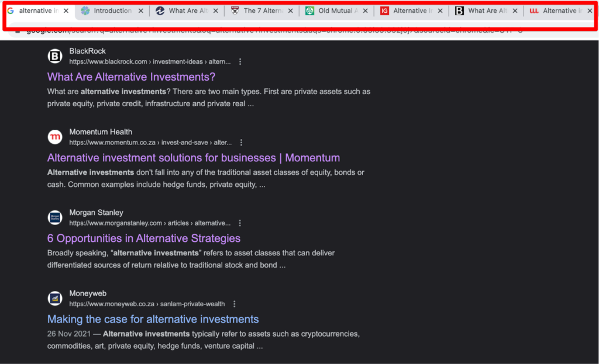Close the 'The 7 Altern' tab
The height and width of the screenshot is (364, 599).
click(290, 11)
